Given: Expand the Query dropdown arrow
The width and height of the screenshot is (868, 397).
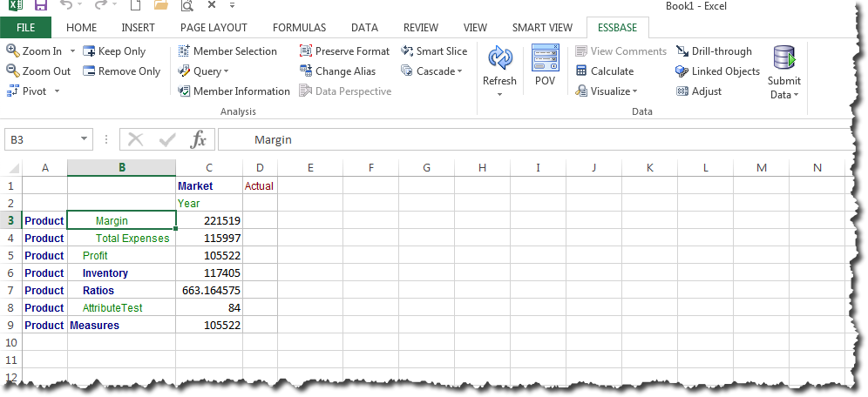Looking at the screenshot, I should click(226, 71).
